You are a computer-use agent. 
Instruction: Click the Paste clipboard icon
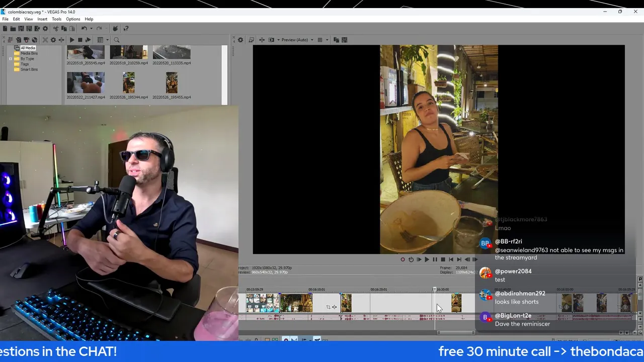coord(72,29)
